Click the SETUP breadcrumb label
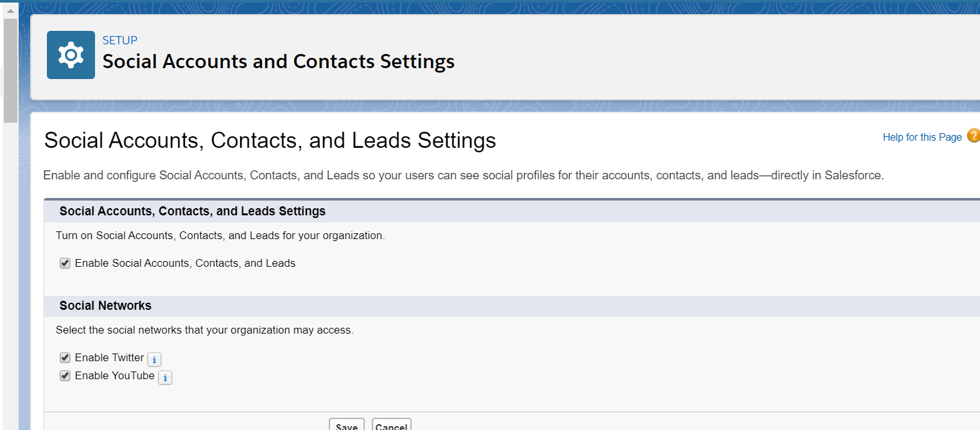The width and height of the screenshot is (980, 430). pos(120,40)
